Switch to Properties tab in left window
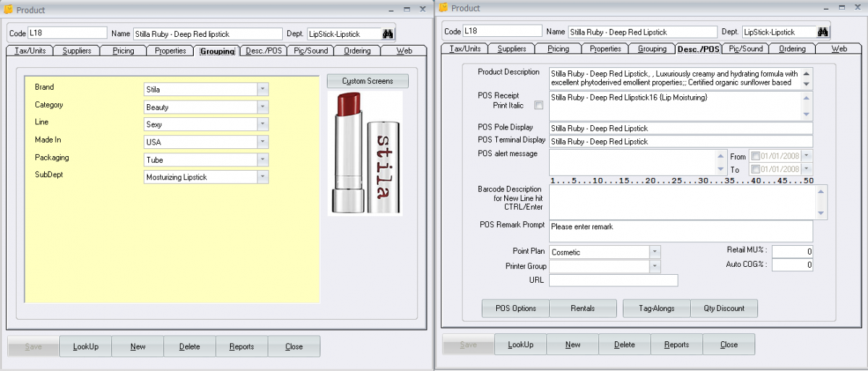Viewport: 868px width, 371px height. [171, 51]
